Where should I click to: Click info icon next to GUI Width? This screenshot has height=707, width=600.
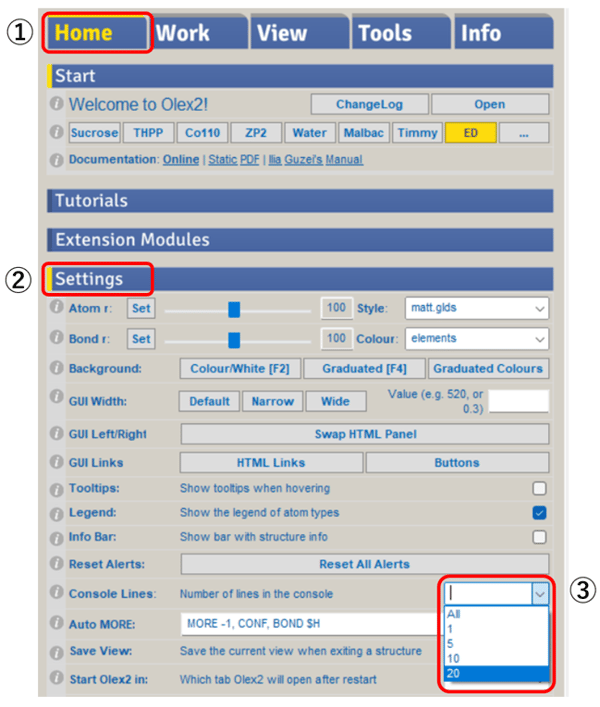[56, 397]
